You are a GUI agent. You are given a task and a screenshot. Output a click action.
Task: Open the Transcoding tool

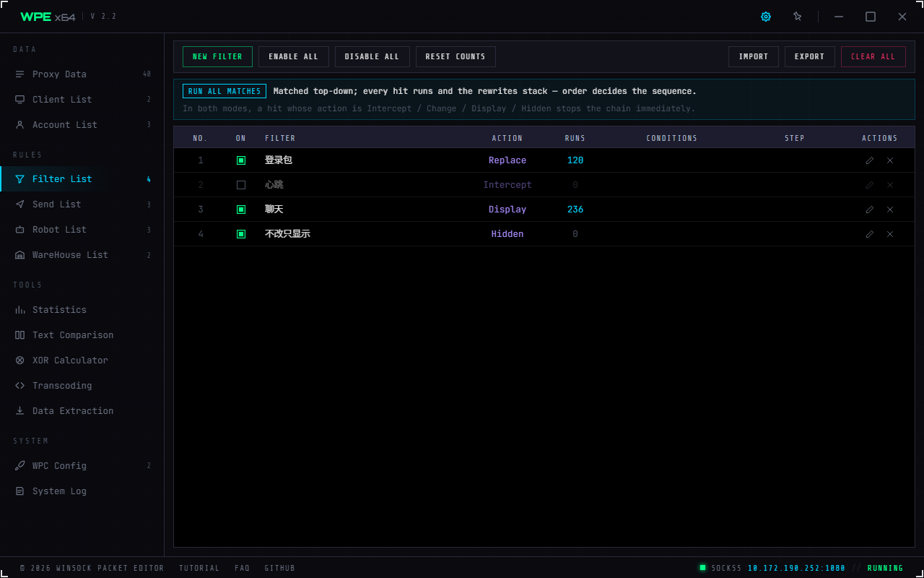point(82,386)
